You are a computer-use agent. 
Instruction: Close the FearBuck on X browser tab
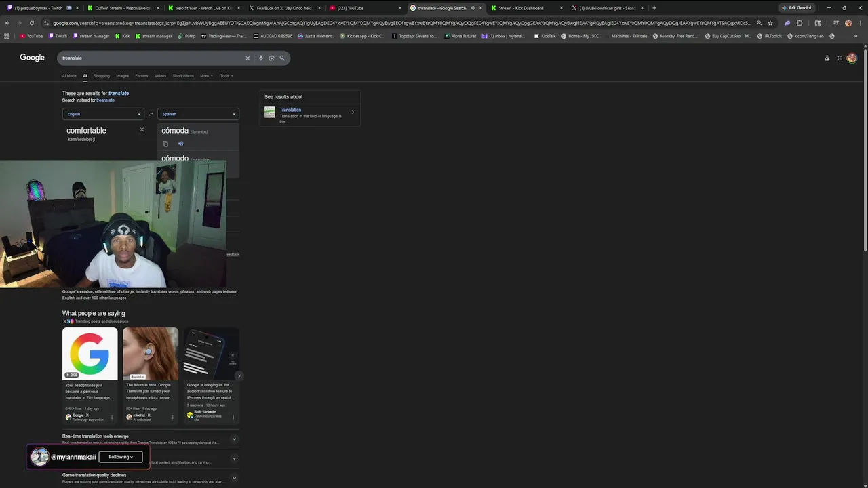pyautogui.click(x=319, y=8)
